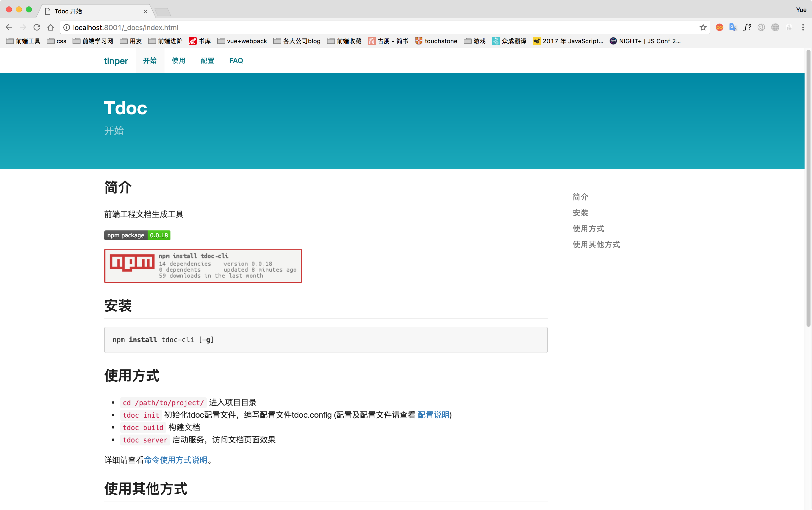This screenshot has width=812, height=510.
Task: Switch to the 使用 nav tab
Action: (x=178, y=61)
